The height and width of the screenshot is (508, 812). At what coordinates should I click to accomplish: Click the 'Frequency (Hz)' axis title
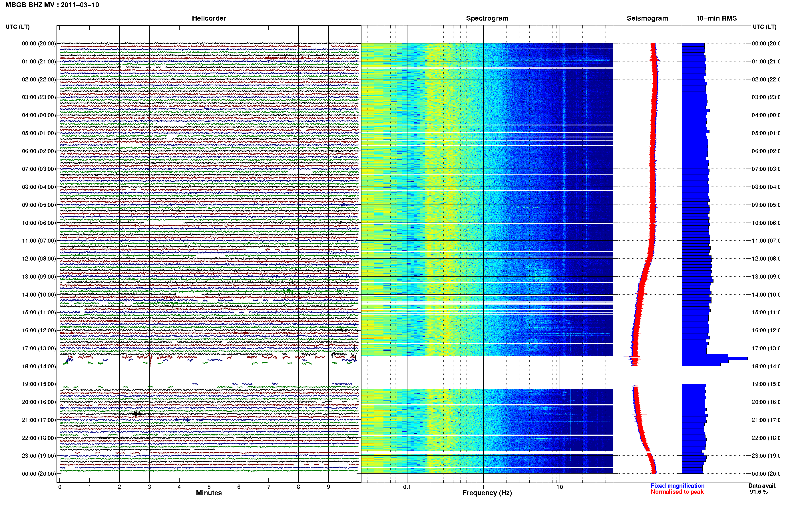coord(487,493)
